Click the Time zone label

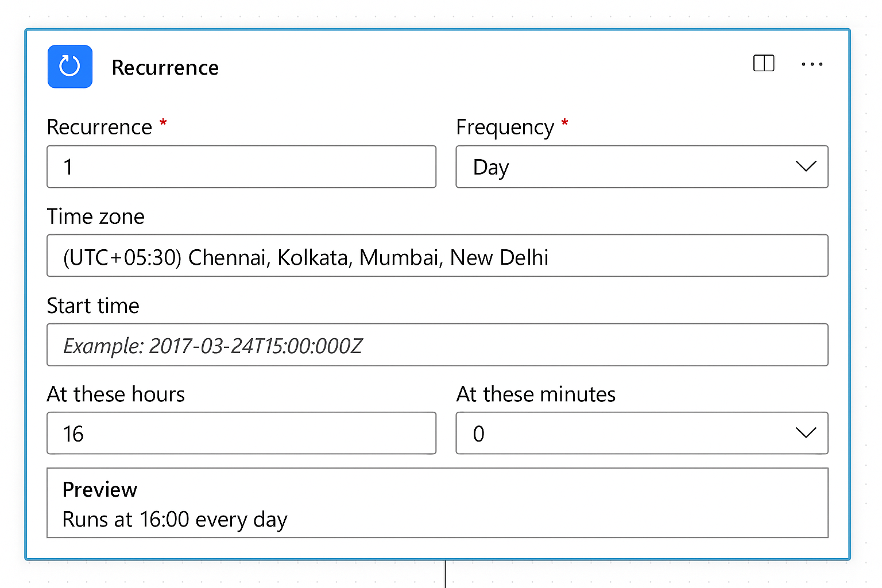(95, 216)
